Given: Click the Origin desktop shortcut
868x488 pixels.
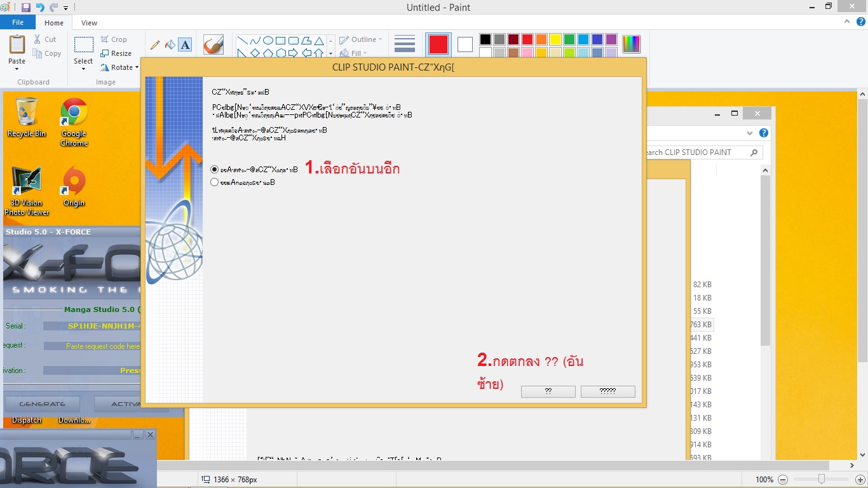Looking at the screenshot, I should pos(74,187).
